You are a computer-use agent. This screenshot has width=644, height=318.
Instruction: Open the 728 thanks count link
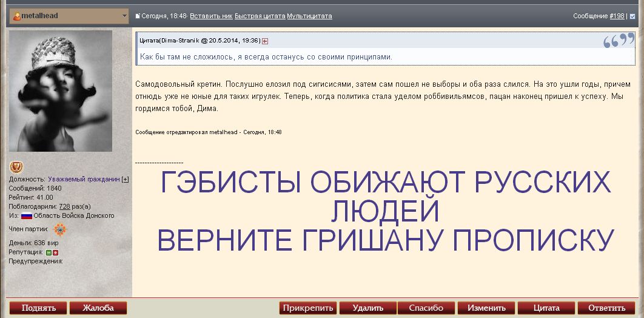click(64, 207)
